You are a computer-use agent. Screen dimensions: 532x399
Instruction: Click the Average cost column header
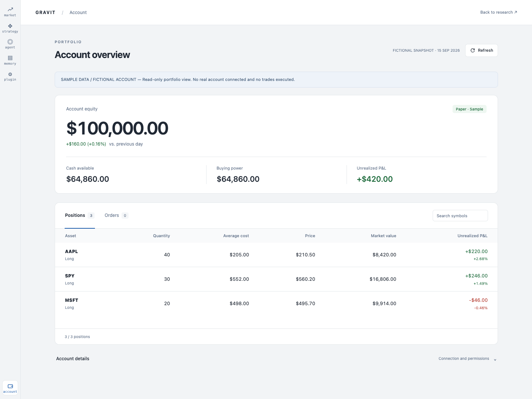point(236,236)
